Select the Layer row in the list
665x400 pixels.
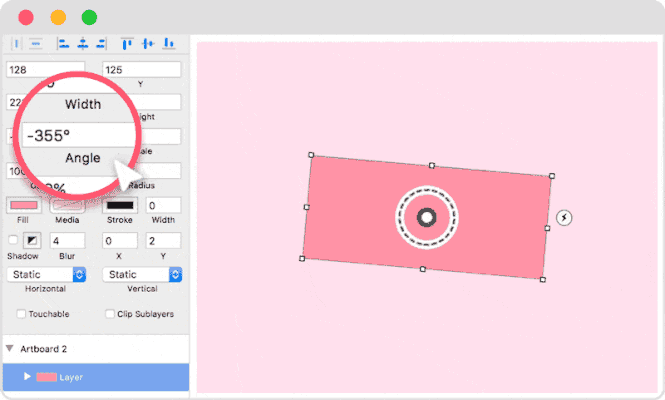96,377
